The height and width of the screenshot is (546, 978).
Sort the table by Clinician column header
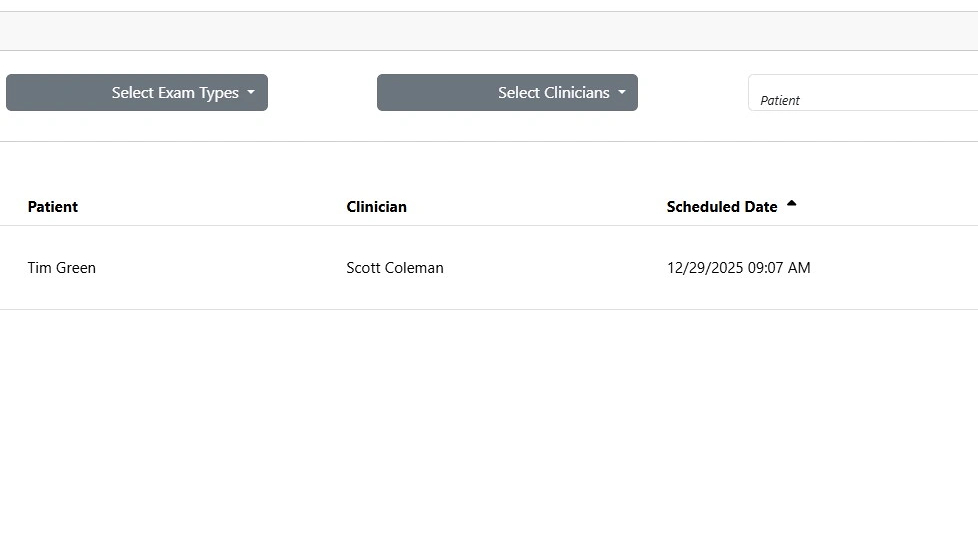376,207
